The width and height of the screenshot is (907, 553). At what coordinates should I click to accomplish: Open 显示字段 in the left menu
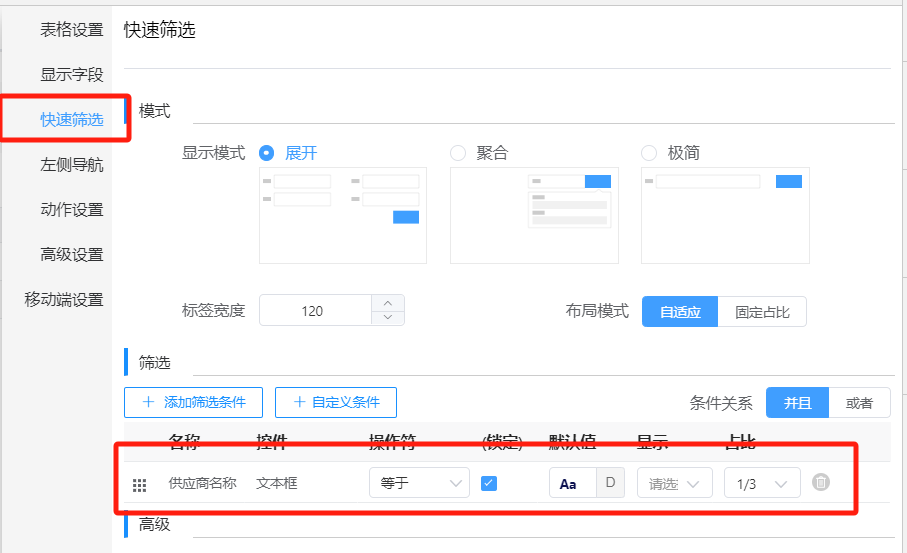[x=71, y=75]
